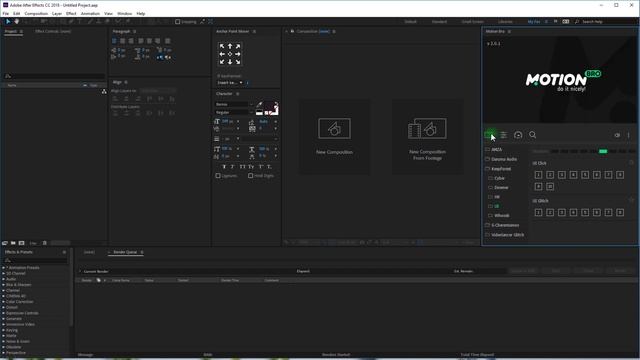Click All Caps TT icon

(242, 167)
